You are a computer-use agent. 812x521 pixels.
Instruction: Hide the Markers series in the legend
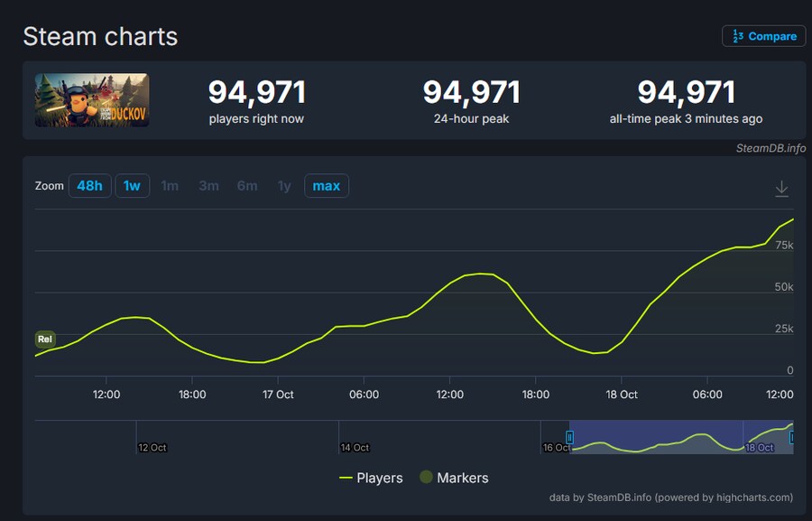click(x=454, y=478)
